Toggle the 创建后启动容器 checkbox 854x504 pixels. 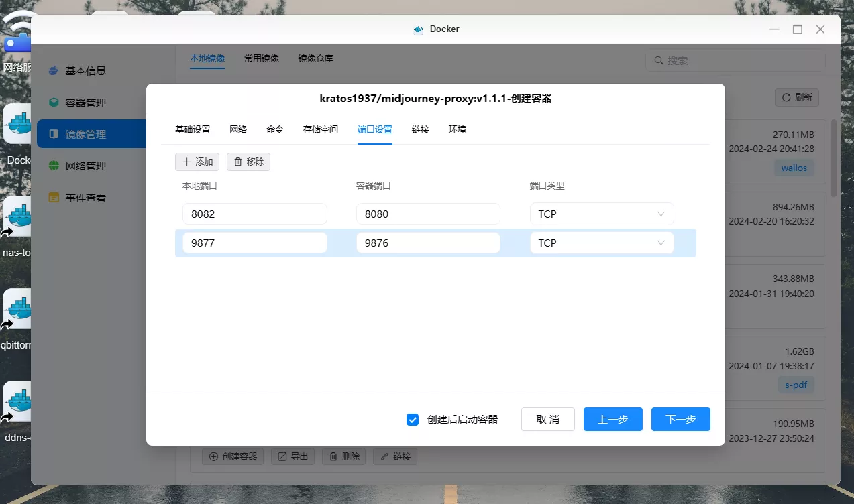(413, 420)
